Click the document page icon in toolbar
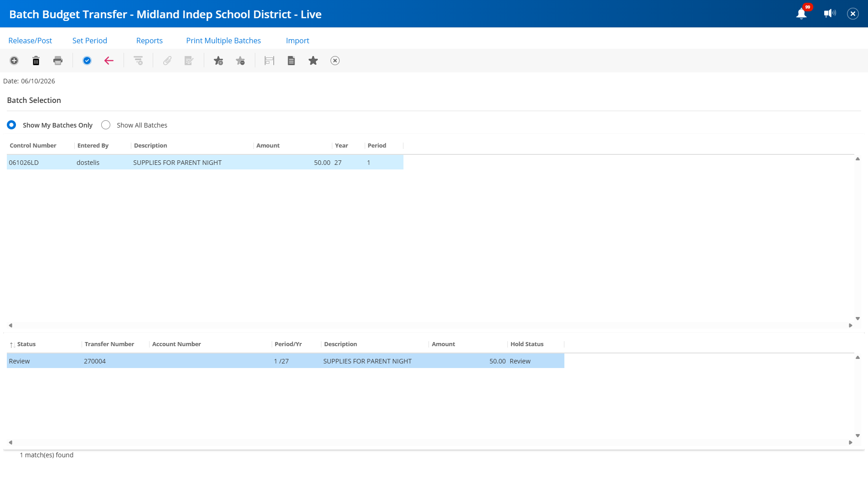868x491 pixels. click(291, 61)
